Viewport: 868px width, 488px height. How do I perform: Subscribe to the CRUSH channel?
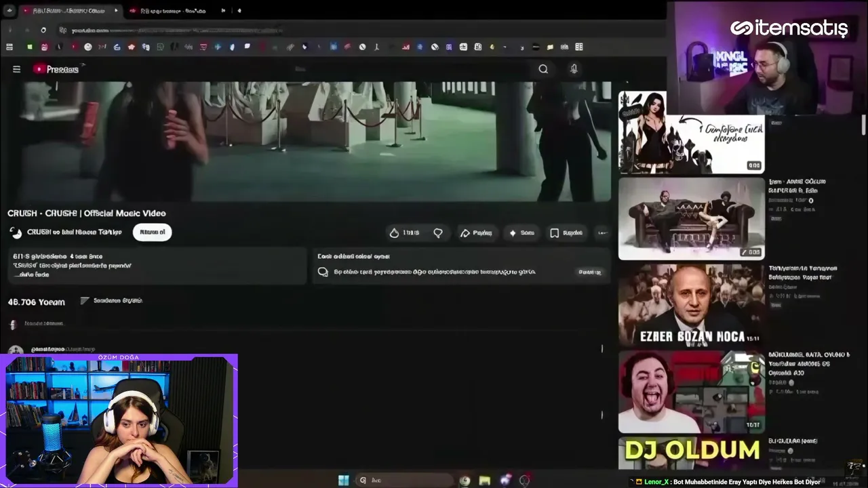(152, 232)
